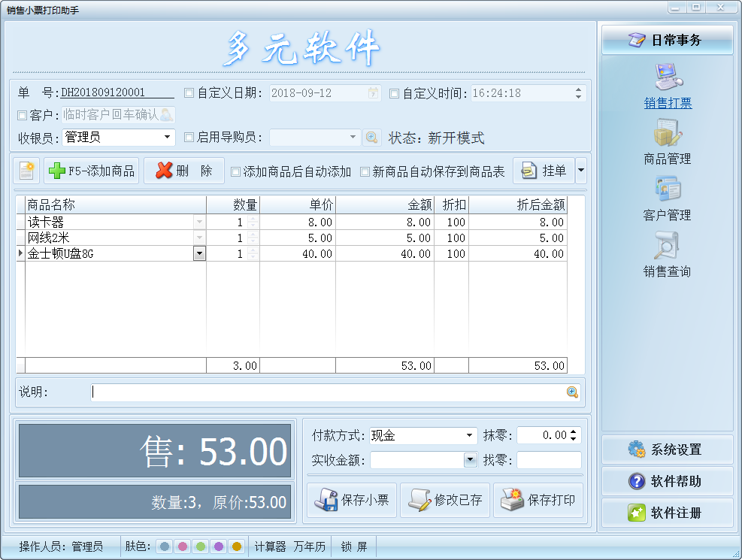Open 销售查询 module icon
Viewport: 742px width, 560px height.
(x=668, y=255)
